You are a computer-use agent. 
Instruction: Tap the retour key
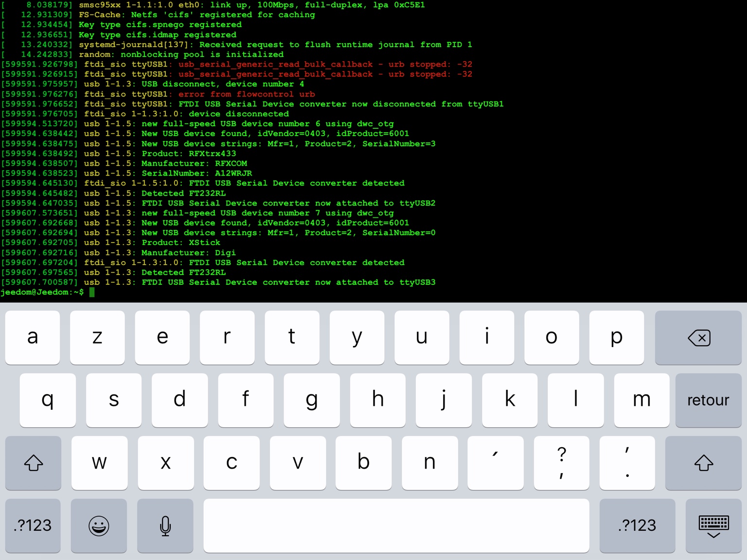tap(708, 400)
